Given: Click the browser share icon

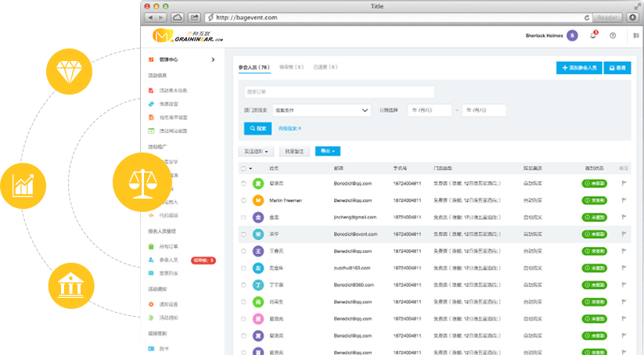Looking at the screenshot, I should point(194,18).
